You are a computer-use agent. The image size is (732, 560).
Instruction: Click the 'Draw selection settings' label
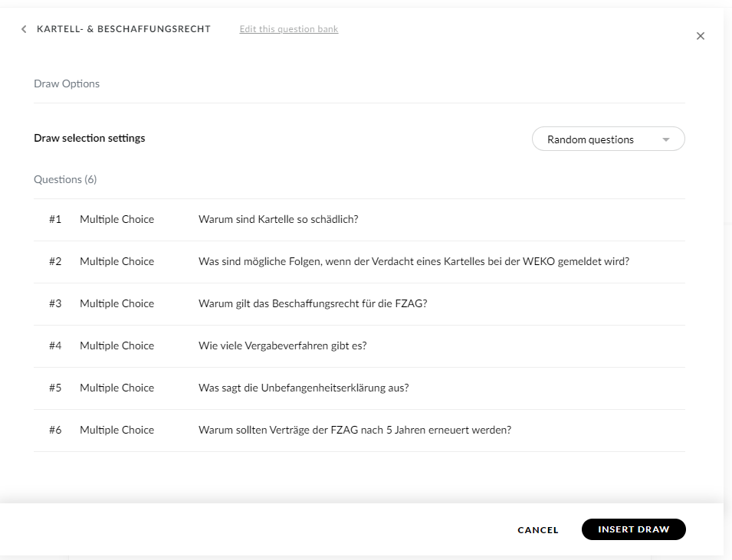89,138
